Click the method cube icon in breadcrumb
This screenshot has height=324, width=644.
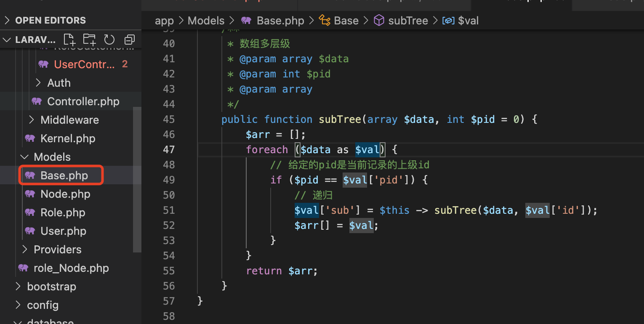tap(379, 21)
